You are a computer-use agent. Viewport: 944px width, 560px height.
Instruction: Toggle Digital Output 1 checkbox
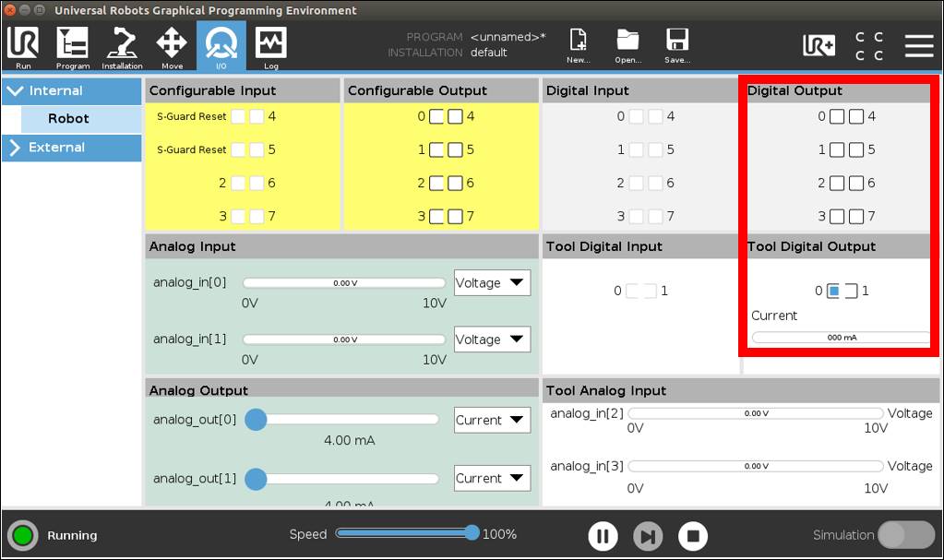tap(837, 149)
